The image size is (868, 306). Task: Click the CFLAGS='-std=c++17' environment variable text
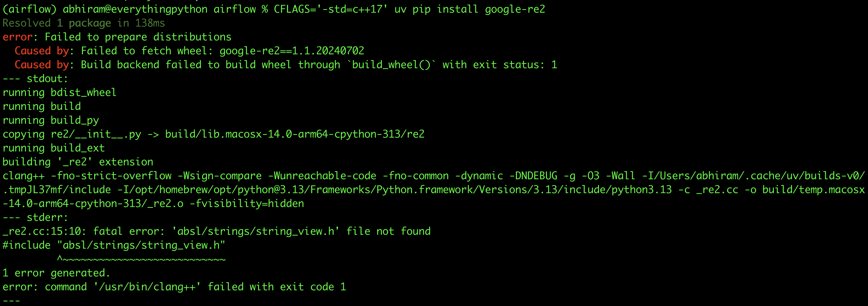point(331,9)
